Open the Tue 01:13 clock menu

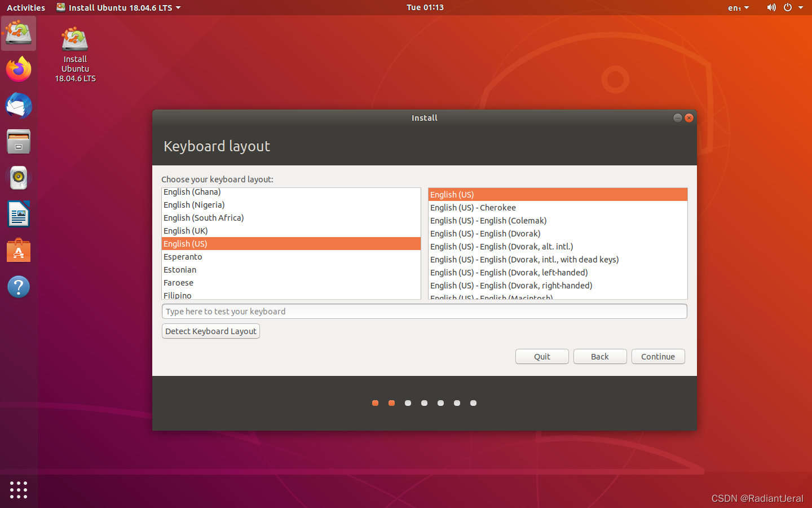[x=425, y=7]
